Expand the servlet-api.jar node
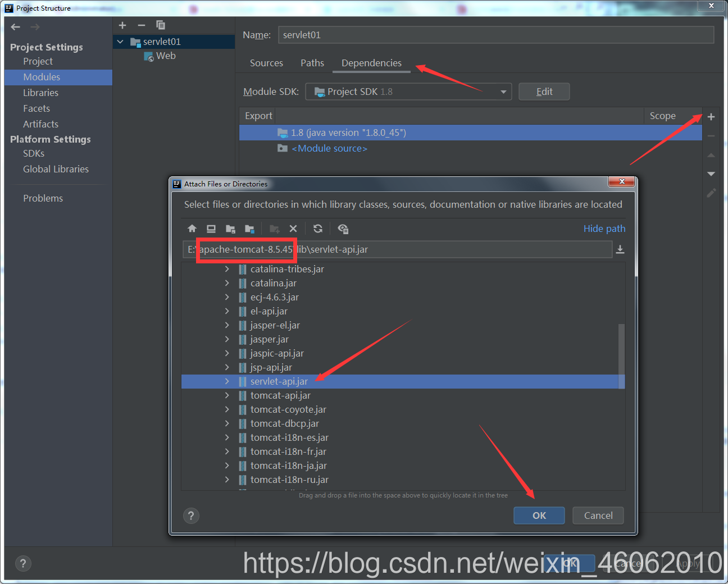Image resolution: width=728 pixels, height=584 pixels. coord(227,381)
